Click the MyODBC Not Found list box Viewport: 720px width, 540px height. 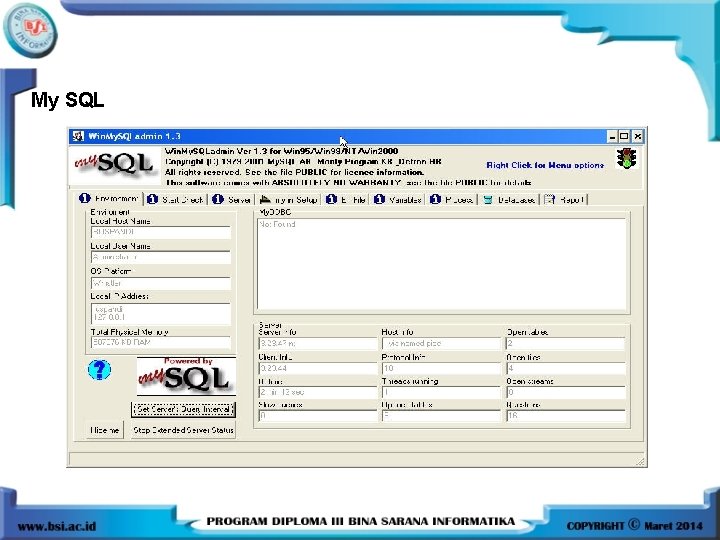(442, 264)
